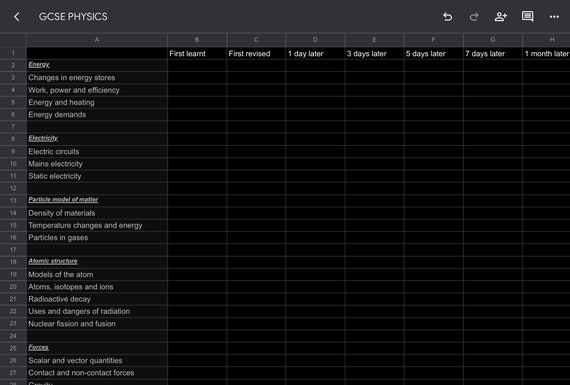Screen dimensions: 570x385
Task: Select the 'First revised' cell
Action: tap(256, 53)
